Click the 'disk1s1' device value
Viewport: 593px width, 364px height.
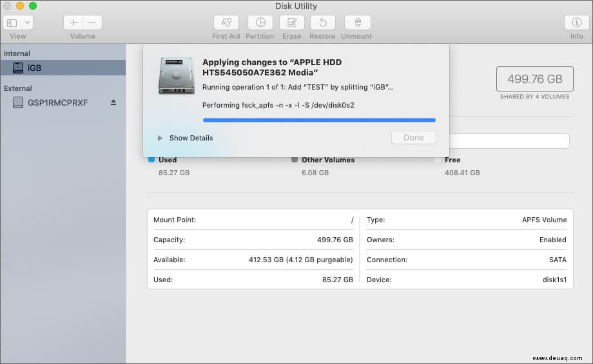pyautogui.click(x=554, y=280)
